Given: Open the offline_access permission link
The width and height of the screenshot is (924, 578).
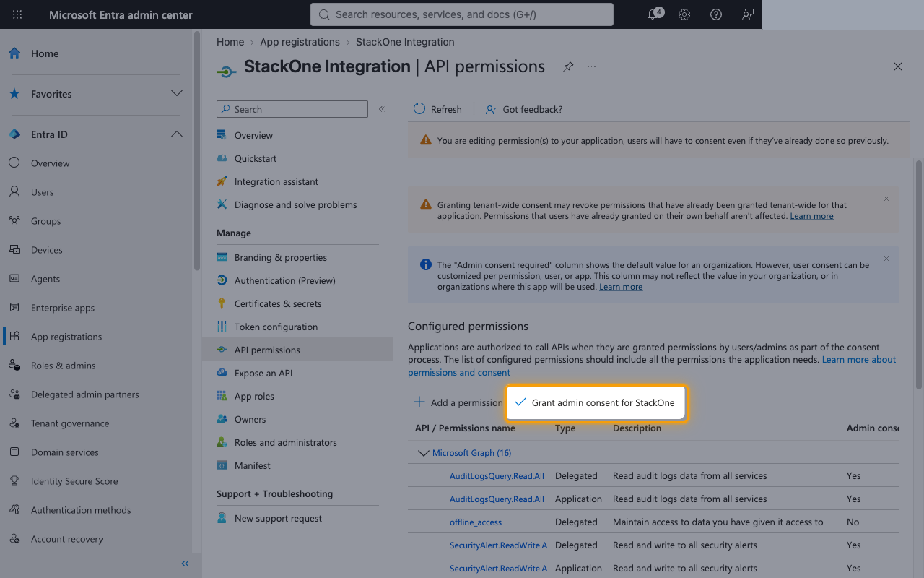Looking at the screenshot, I should point(476,522).
